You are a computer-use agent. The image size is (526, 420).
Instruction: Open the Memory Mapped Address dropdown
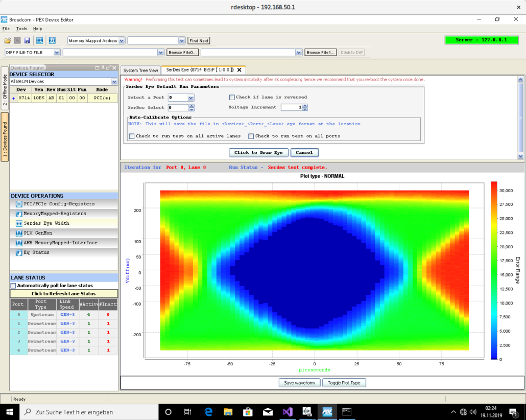pyautogui.click(x=122, y=41)
